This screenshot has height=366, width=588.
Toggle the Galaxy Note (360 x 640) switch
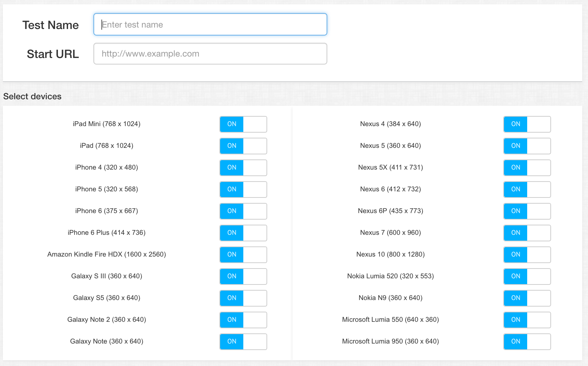[243, 342]
